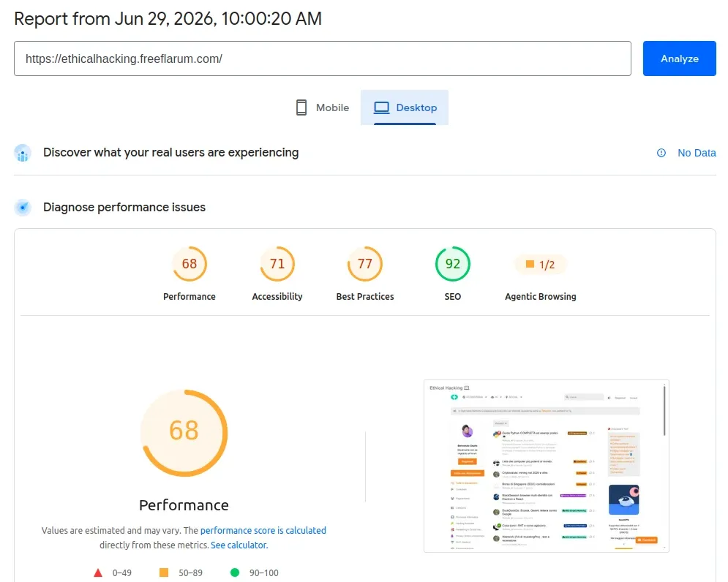Click the diagnose performance gauge icon
The height and width of the screenshot is (582, 728).
point(22,208)
